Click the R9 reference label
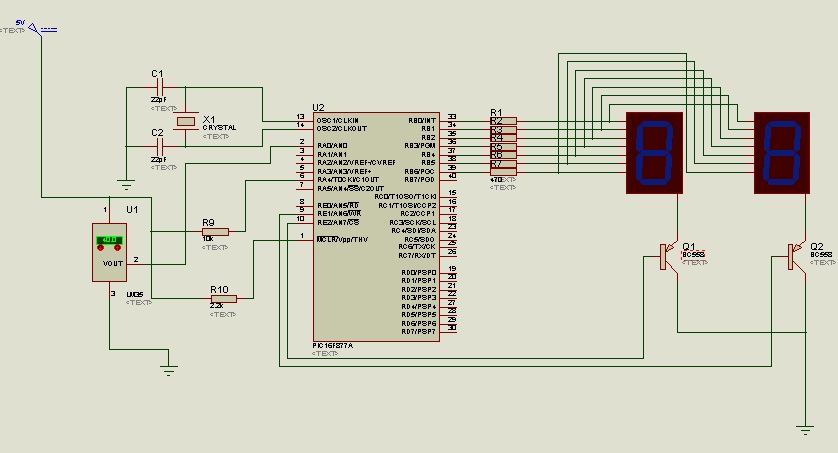 coord(208,222)
